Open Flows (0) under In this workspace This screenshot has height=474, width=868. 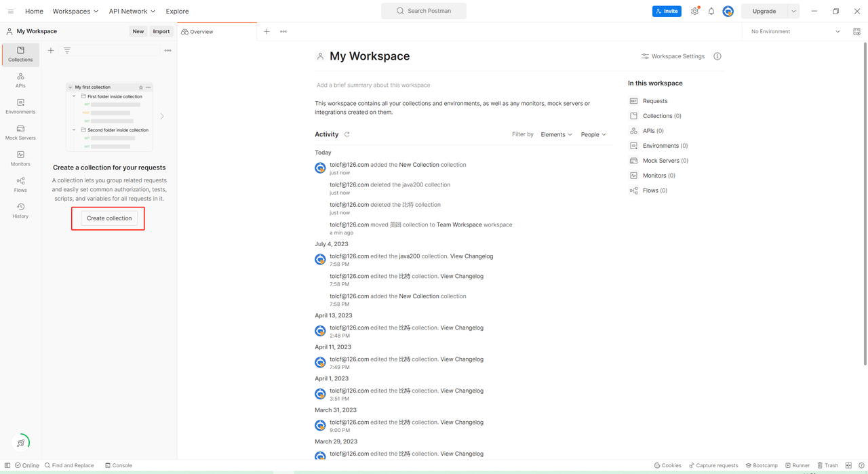[x=648, y=191]
